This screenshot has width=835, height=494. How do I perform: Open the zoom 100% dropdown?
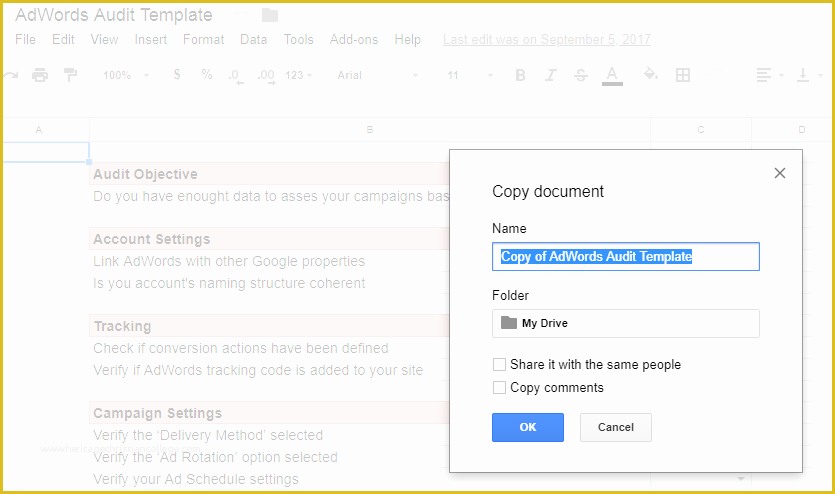[126, 75]
